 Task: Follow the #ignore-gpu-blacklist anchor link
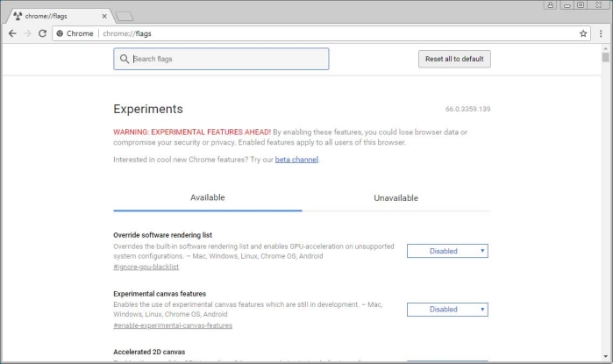point(146,267)
